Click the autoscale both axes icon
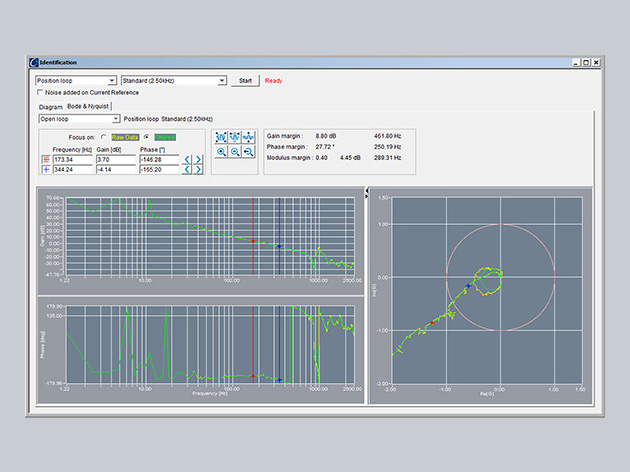 (222, 137)
